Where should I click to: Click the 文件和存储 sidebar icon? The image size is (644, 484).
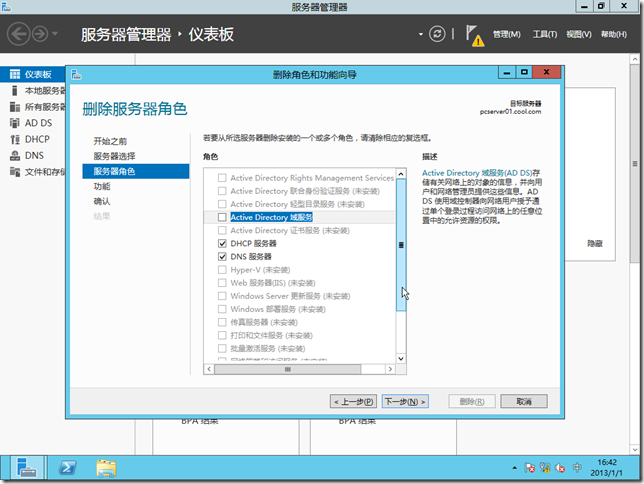(x=15, y=172)
